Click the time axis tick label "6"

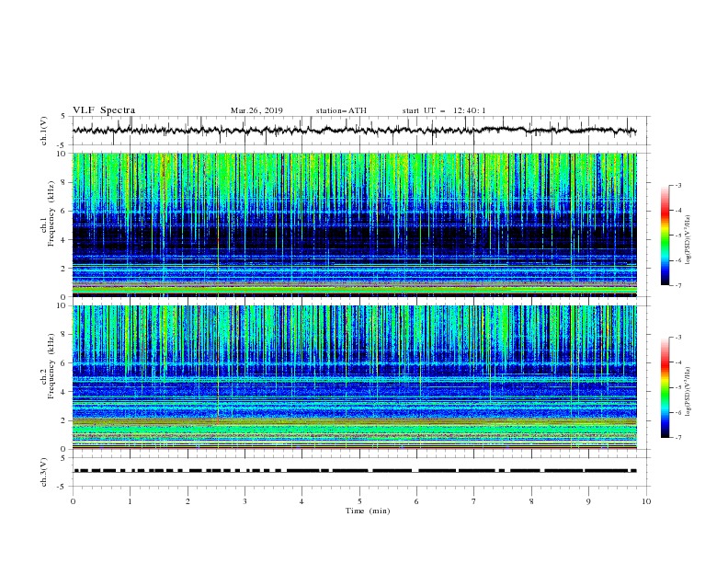(x=416, y=501)
